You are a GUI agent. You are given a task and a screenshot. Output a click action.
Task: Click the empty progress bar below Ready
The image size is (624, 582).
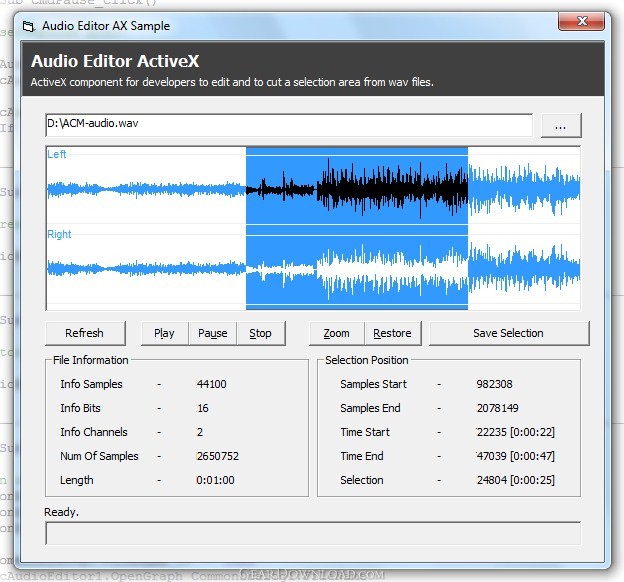(313, 533)
